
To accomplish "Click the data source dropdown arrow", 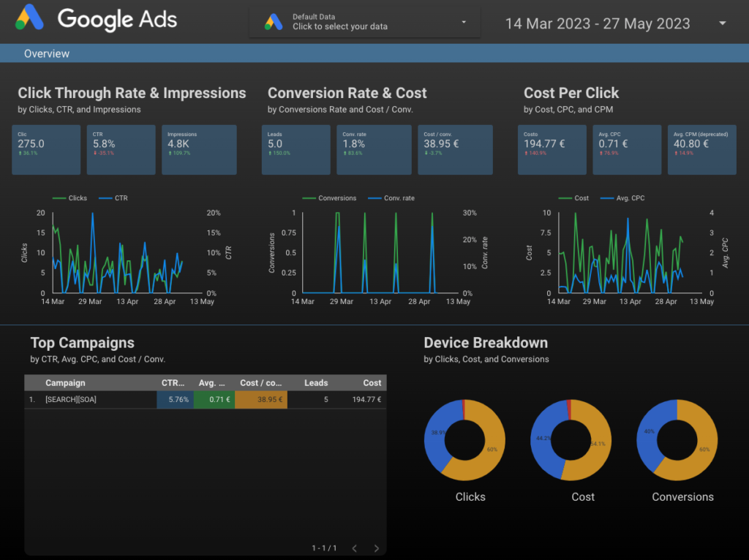I will pyautogui.click(x=463, y=22).
